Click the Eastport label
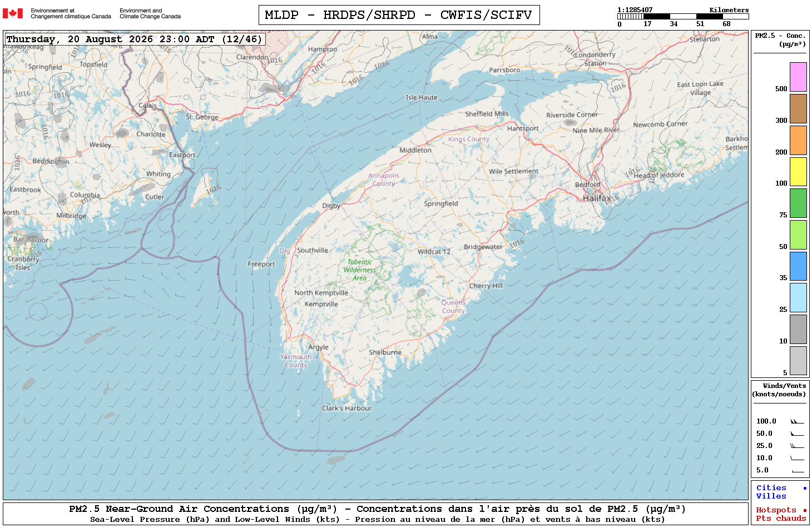812x528 pixels. [182, 155]
